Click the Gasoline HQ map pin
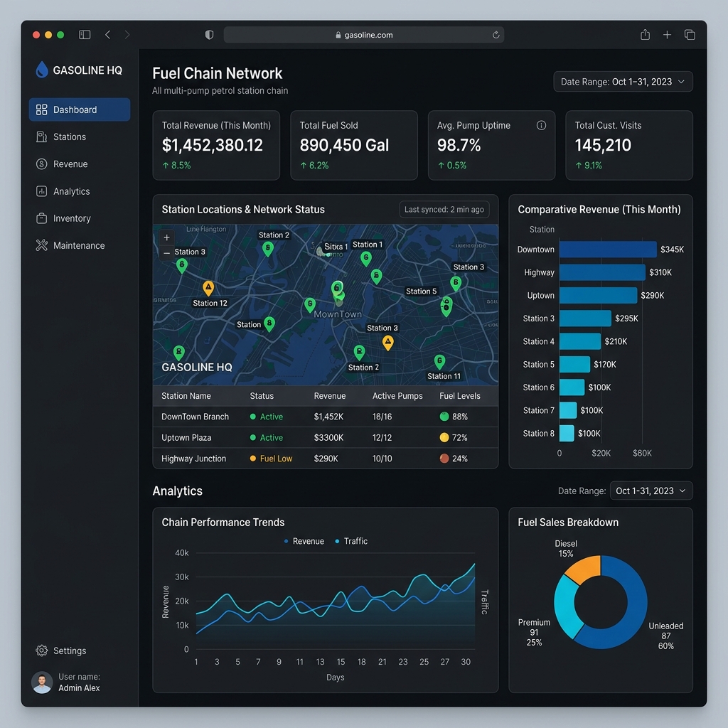Viewport: 728px width, 728px height. click(178, 353)
